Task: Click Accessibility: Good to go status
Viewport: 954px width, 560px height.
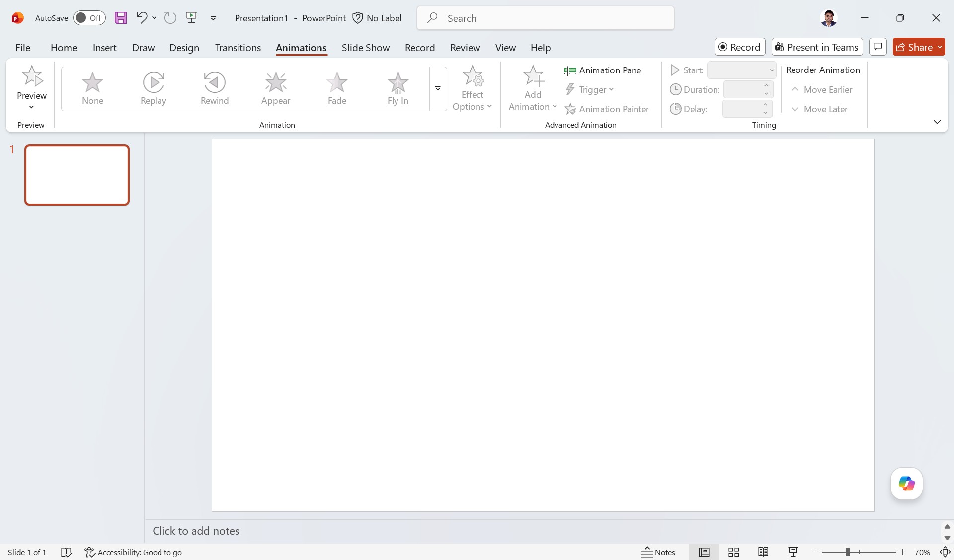Action: tap(133, 552)
